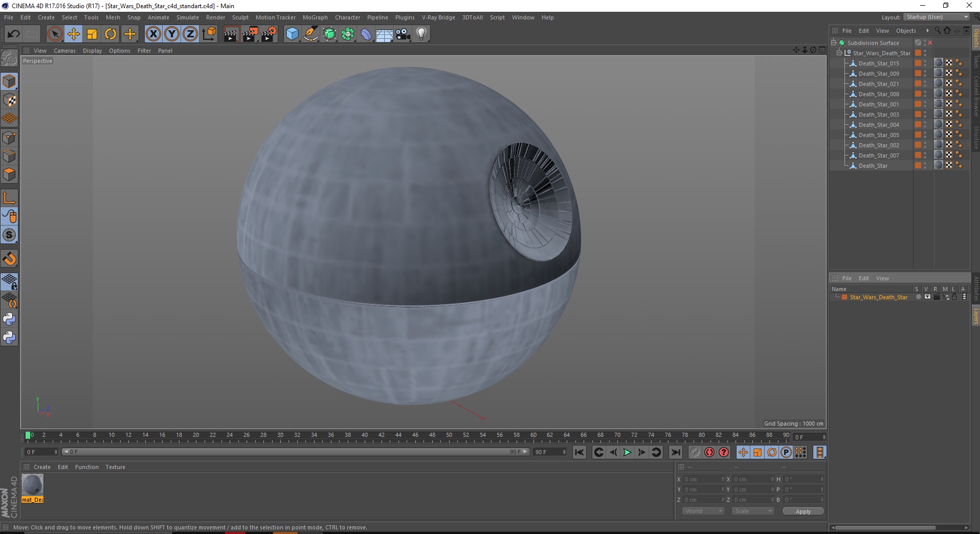
Task: Click the Apply button
Action: tap(803, 511)
